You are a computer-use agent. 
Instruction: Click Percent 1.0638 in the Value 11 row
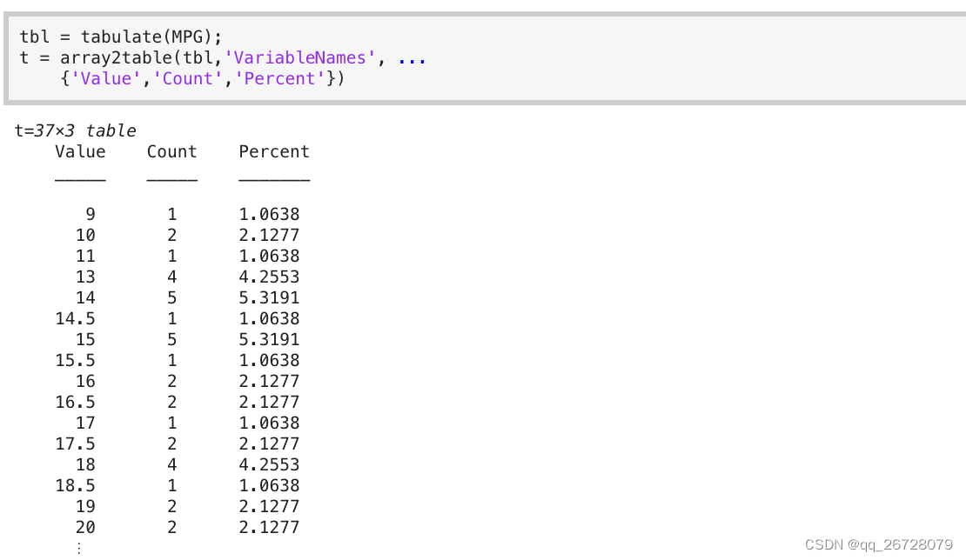[269, 256]
